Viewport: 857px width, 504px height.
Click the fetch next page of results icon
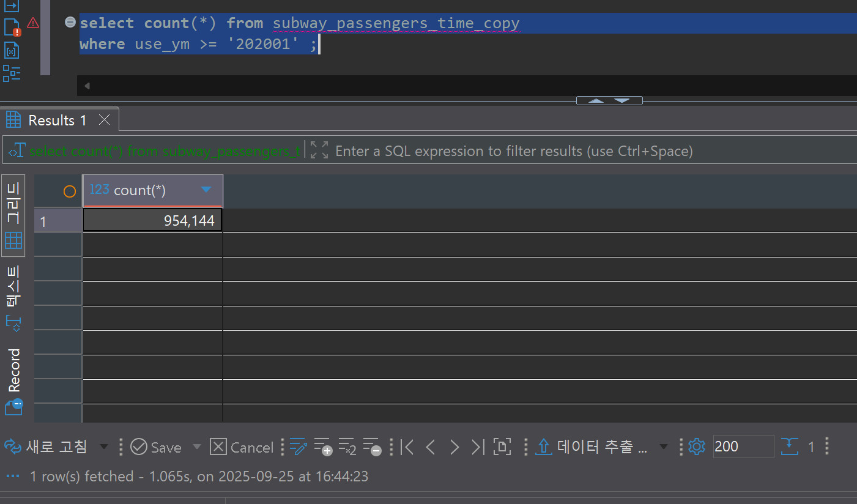[x=502, y=447]
